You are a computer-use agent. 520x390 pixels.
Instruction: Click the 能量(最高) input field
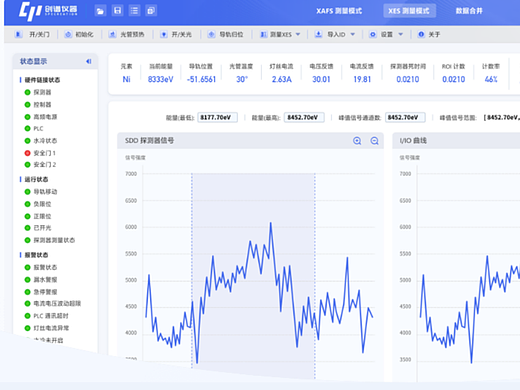(304, 117)
